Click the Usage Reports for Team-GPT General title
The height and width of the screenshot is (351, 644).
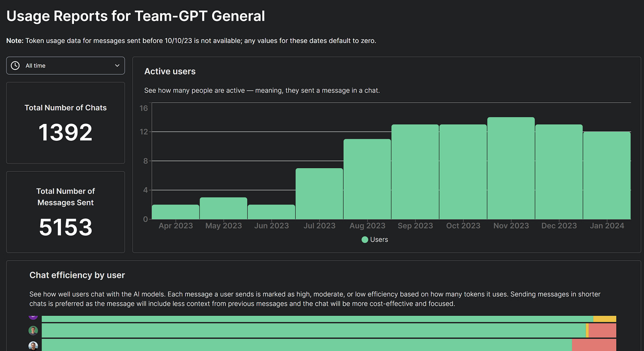pos(136,16)
